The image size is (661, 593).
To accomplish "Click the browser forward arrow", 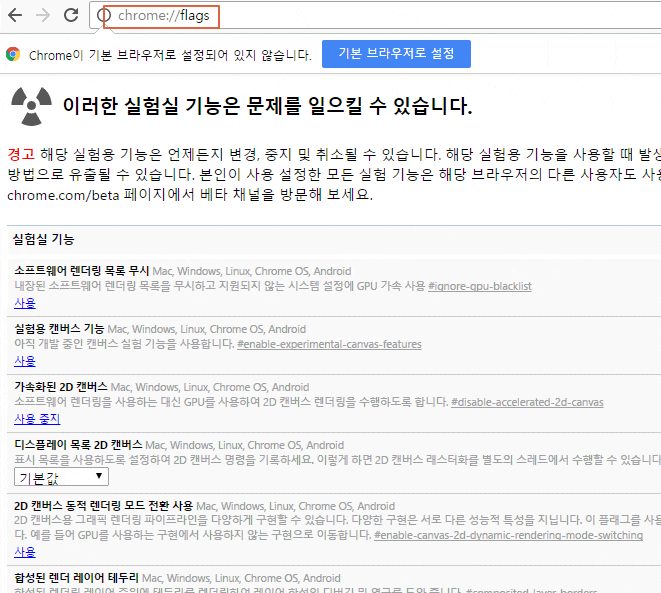I will pos(43,16).
